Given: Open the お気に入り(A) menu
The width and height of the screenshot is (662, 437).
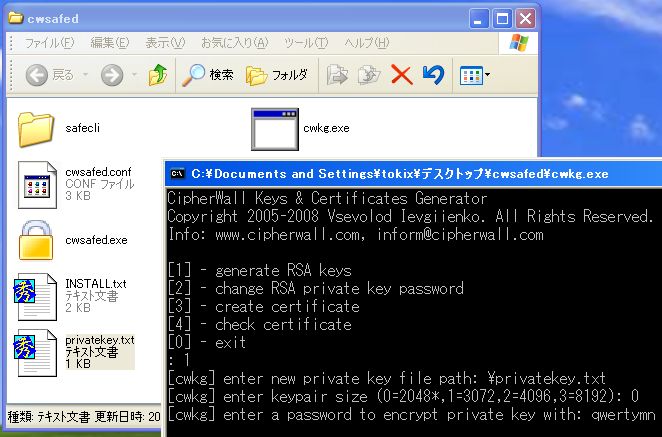Looking at the screenshot, I should point(234,43).
